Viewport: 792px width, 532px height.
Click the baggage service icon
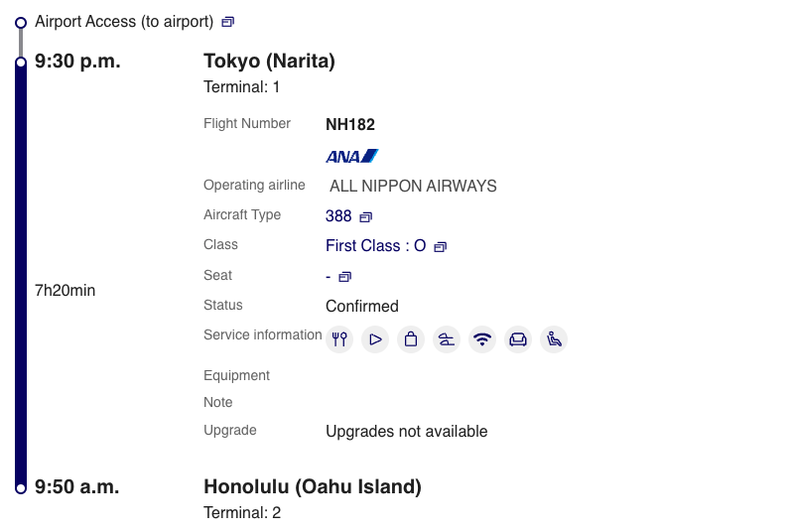(x=411, y=339)
